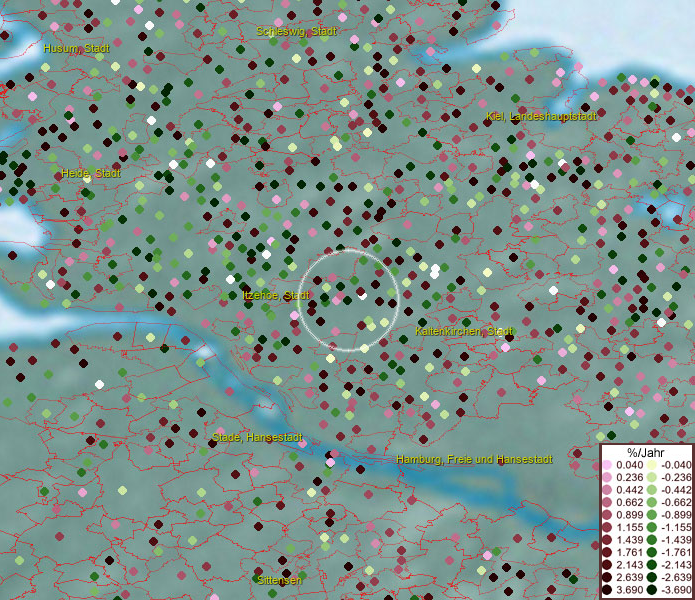Click the Kaltenkirchen, Stadt label
This screenshot has width=695, height=600.
[x=464, y=331]
